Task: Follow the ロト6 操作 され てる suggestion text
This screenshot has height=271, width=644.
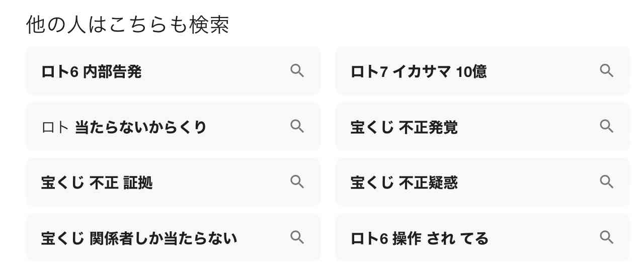Action: pos(420,238)
